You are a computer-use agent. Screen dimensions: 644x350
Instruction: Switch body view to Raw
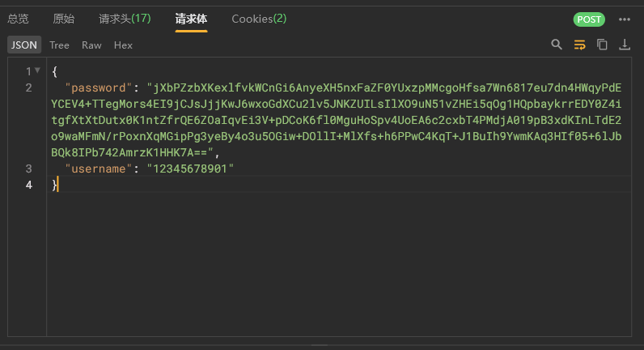coord(91,45)
